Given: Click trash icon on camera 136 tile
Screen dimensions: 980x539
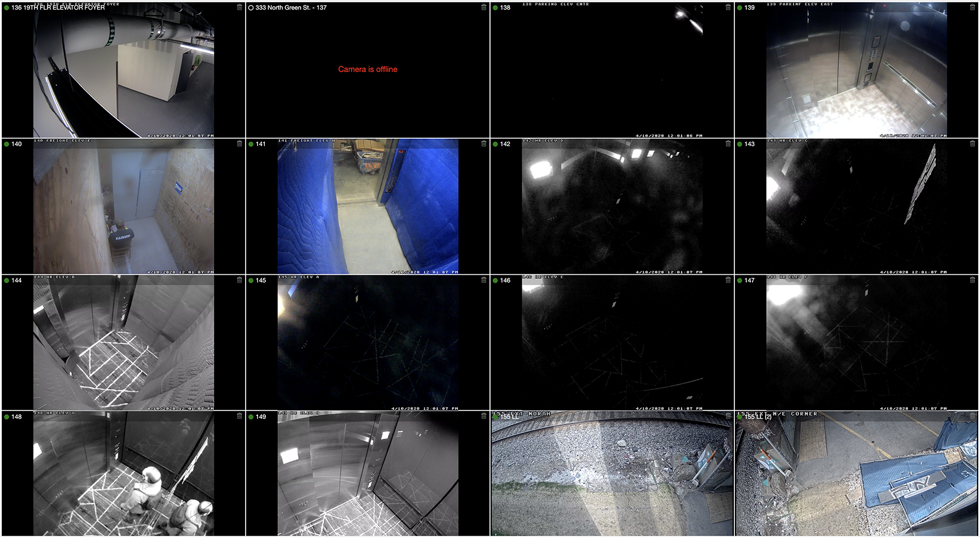Looking at the screenshot, I should pyautogui.click(x=239, y=7).
